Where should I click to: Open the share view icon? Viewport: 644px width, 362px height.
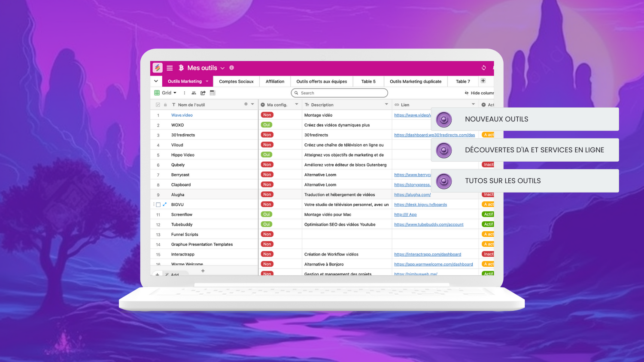pyautogui.click(x=203, y=93)
